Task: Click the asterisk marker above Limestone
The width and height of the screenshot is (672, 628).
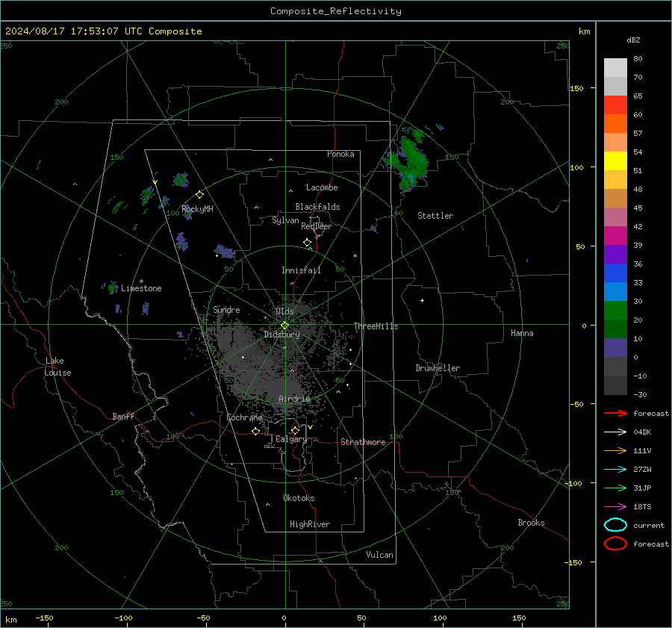Action: (x=141, y=282)
